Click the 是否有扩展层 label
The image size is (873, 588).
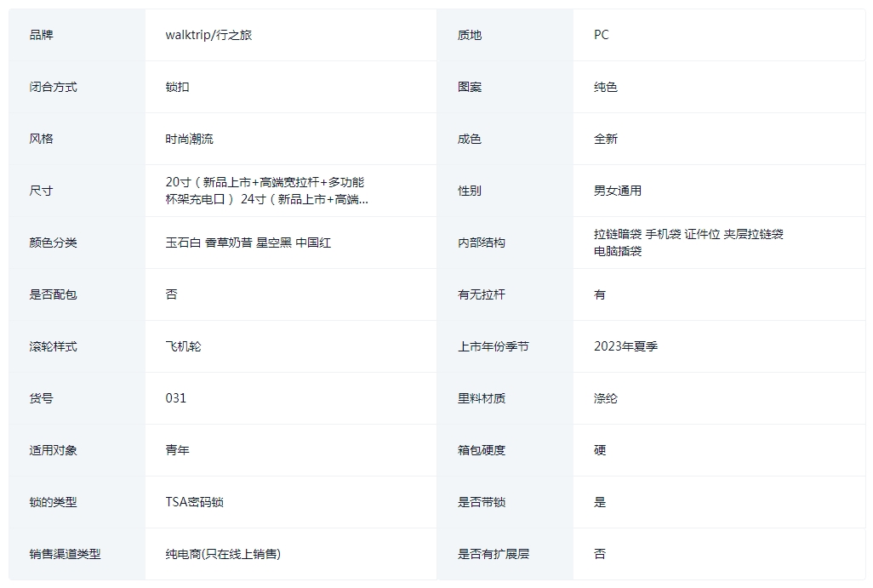tap(494, 554)
